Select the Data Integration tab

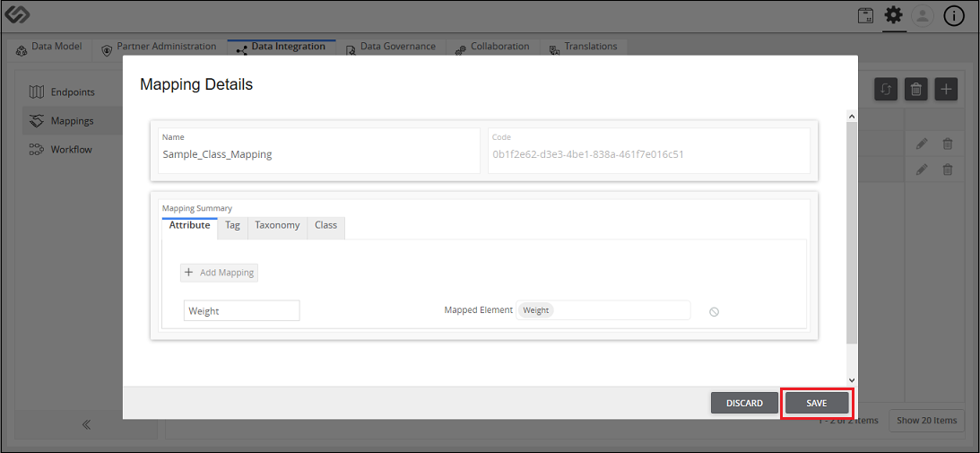[282, 47]
